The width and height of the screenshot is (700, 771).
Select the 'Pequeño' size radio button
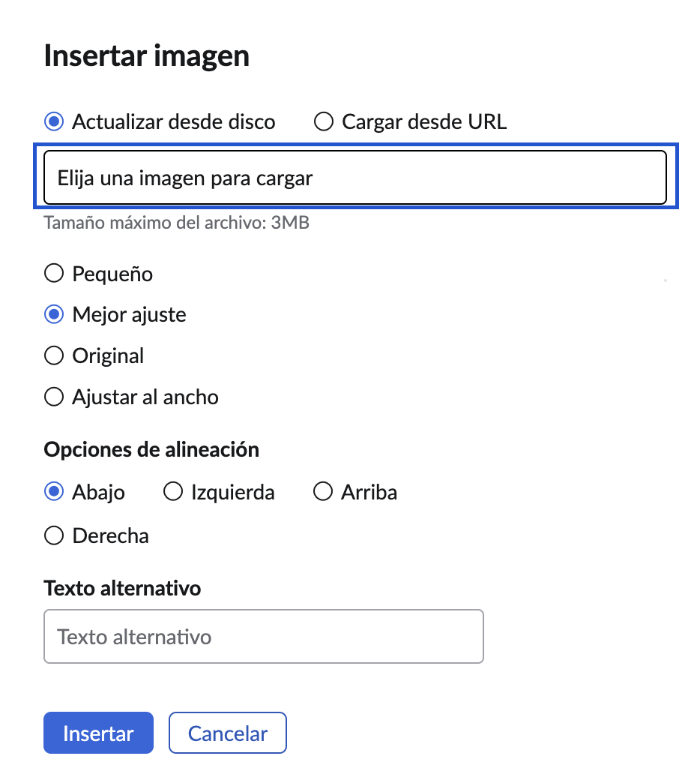click(54, 274)
